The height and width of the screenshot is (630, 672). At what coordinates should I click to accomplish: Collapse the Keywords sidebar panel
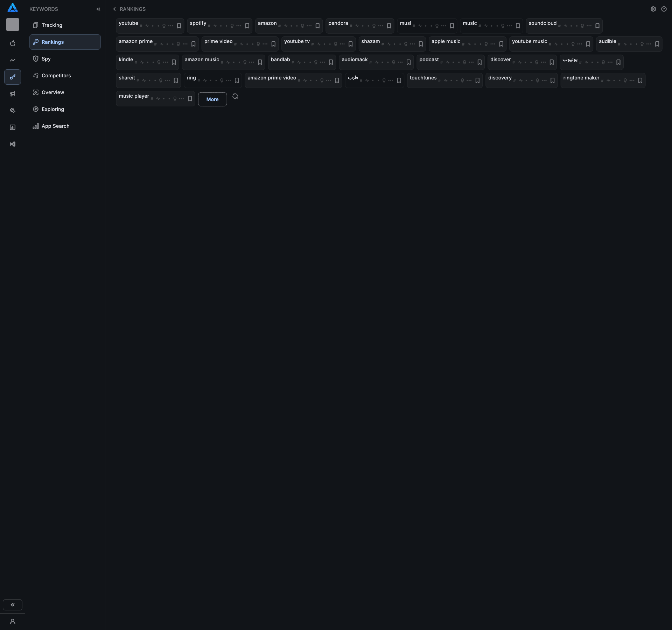coord(98,9)
